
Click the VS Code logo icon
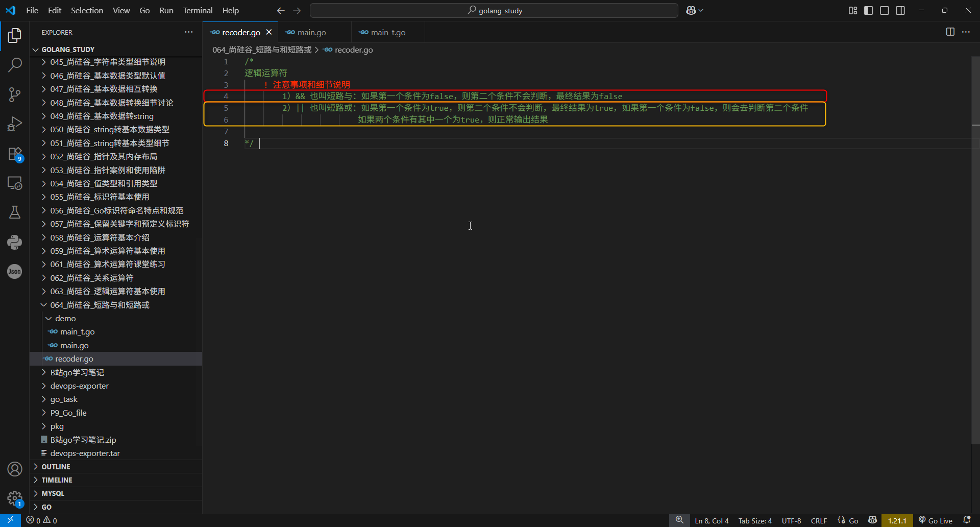(11, 10)
